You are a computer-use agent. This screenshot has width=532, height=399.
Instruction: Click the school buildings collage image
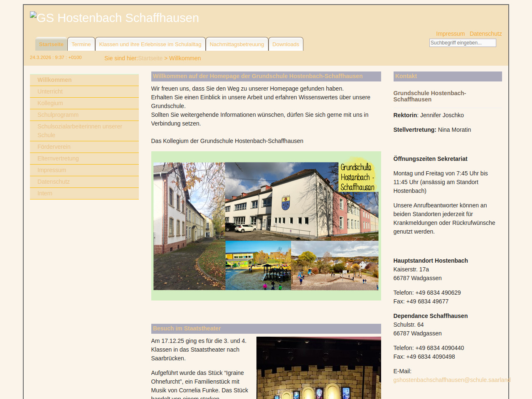[266, 226]
